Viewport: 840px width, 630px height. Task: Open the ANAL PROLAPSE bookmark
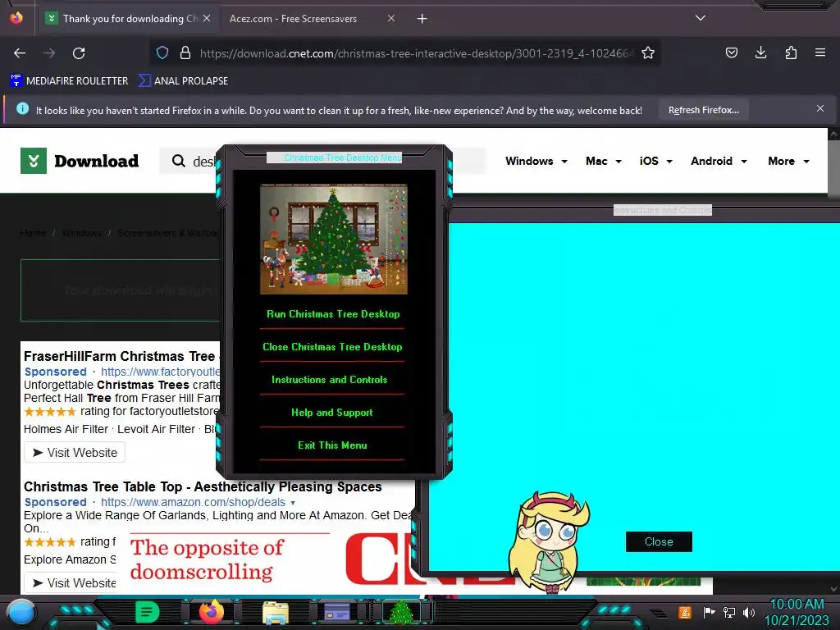pos(183,81)
